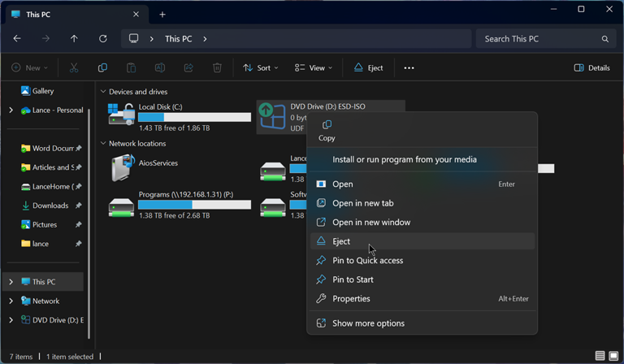624x364 pixels.
Task: Open the See more ellipsis menu
Action: point(409,68)
